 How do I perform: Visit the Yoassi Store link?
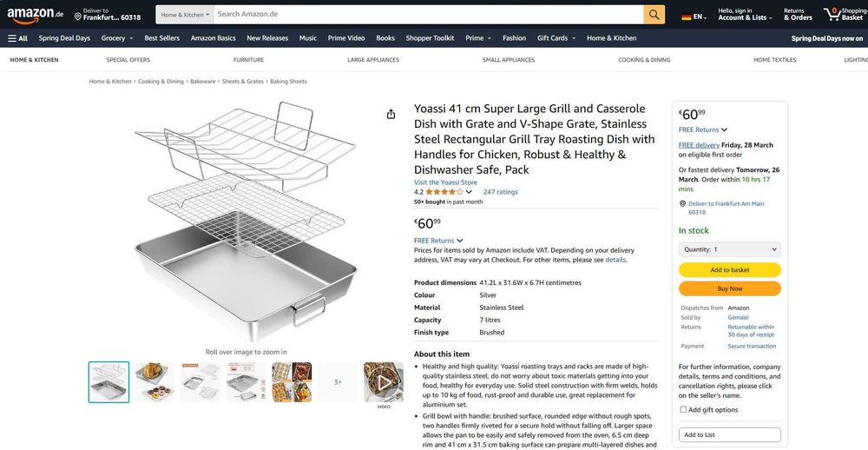pos(445,182)
